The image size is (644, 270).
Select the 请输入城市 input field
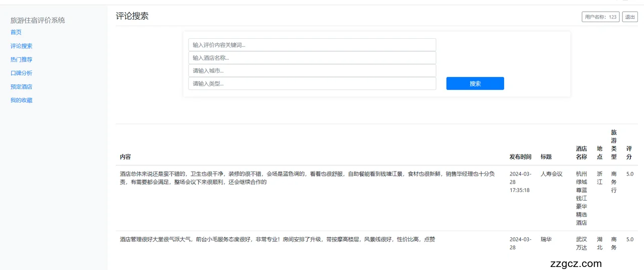pyautogui.click(x=312, y=70)
